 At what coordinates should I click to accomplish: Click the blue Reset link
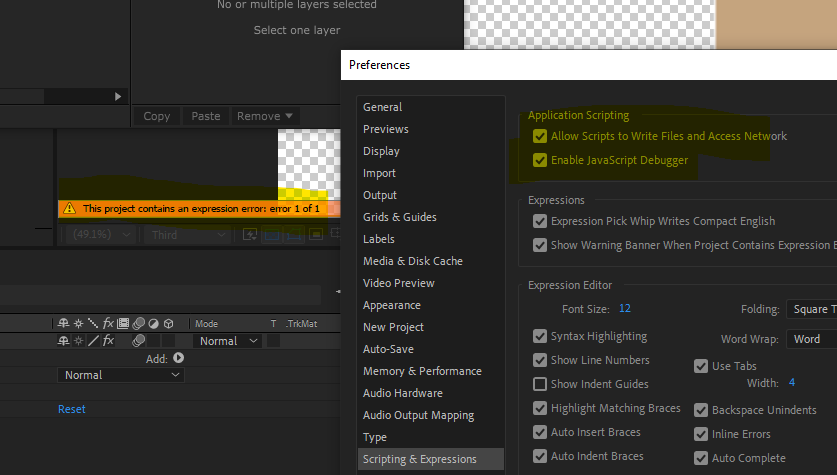pyautogui.click(x=72, y=409)
